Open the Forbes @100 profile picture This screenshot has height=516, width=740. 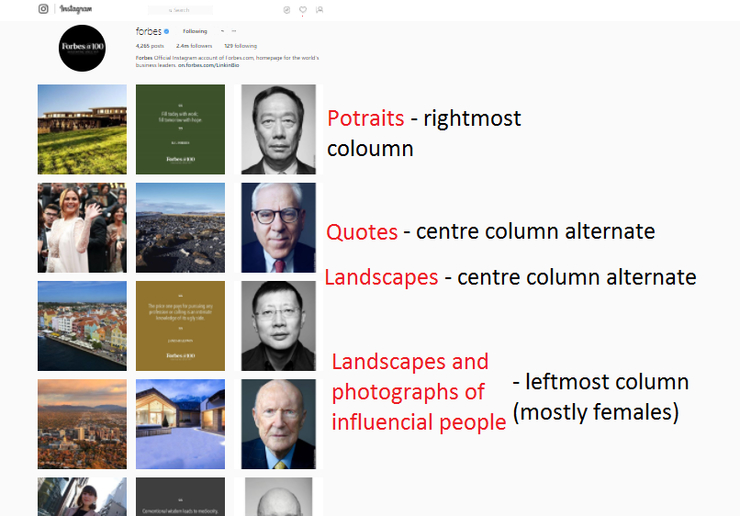[x=82, y=48]
